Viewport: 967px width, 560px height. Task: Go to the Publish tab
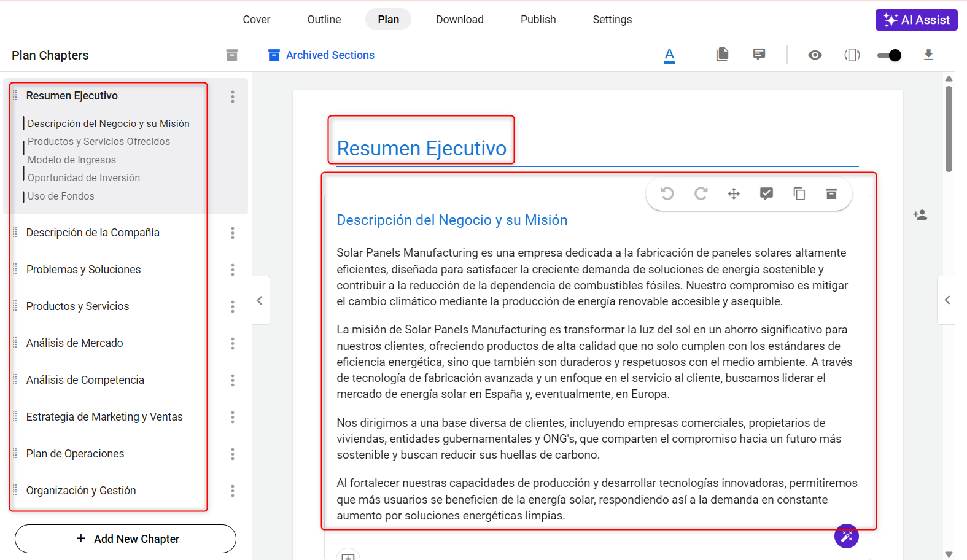click(538, 20)
